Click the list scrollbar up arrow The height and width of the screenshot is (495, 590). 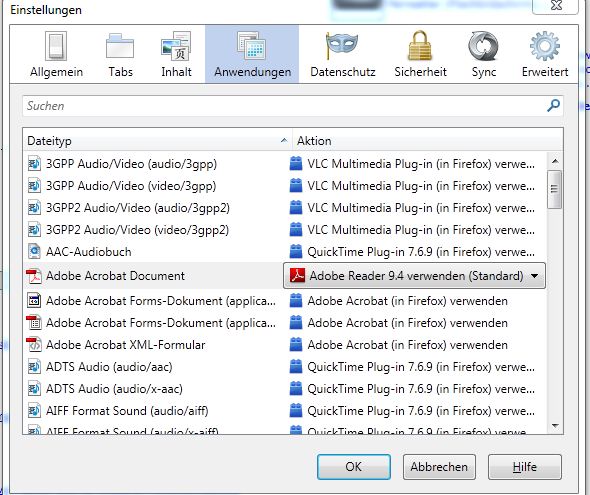(x=555, y=161)
